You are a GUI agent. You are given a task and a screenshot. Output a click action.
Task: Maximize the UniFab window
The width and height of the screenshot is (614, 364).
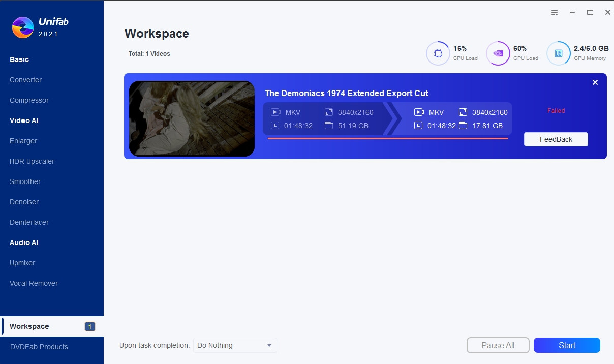pos(590,12)
